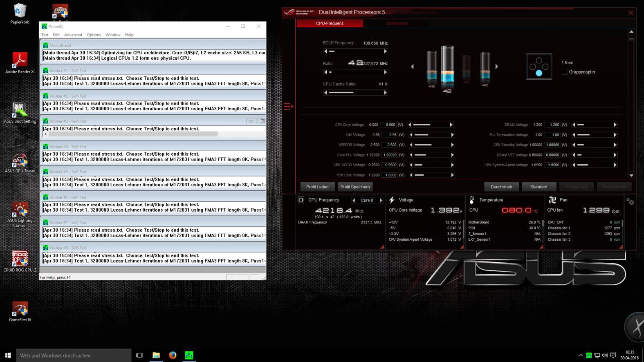This screenshot has height=362, width=644.
Task: Open settings gear in monitor panel
Action: click(630, 201)
